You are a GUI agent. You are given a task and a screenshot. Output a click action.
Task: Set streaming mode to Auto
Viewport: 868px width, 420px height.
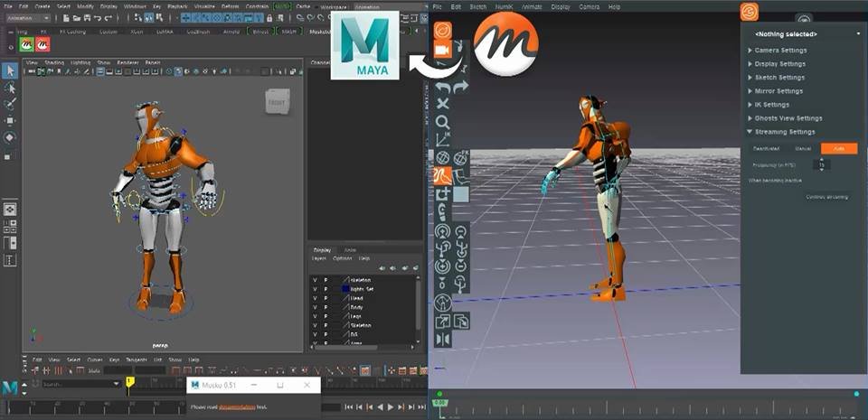click(839, 149)
